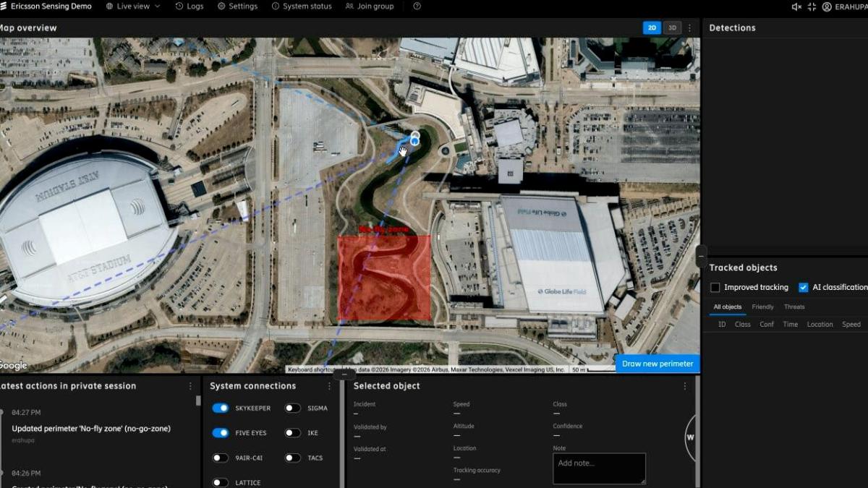The image size is (868, 488).
Task: Disable the FIVE EYES connection toggle
Action: (221, 433)
